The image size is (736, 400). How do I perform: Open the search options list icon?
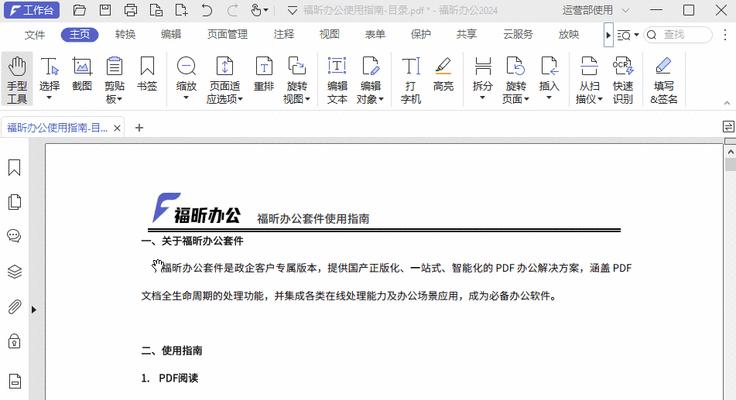(628, 35)
